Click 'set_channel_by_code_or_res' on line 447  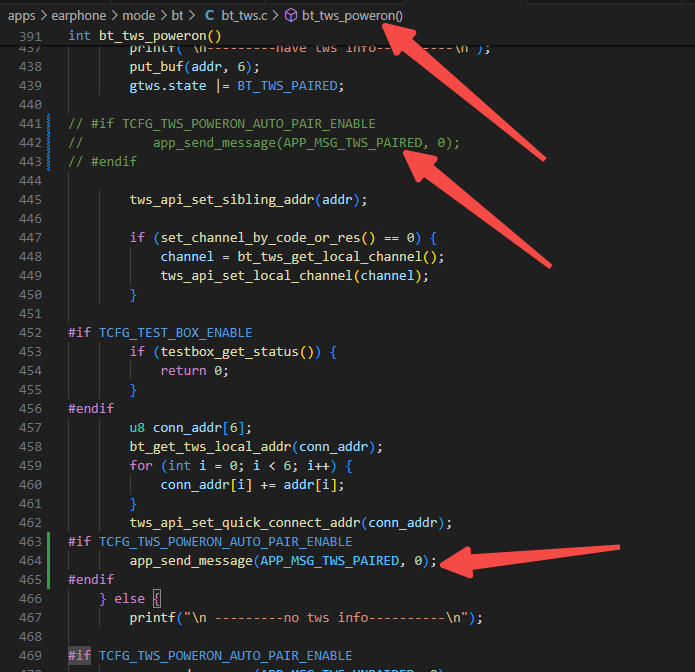pos(261,238)
